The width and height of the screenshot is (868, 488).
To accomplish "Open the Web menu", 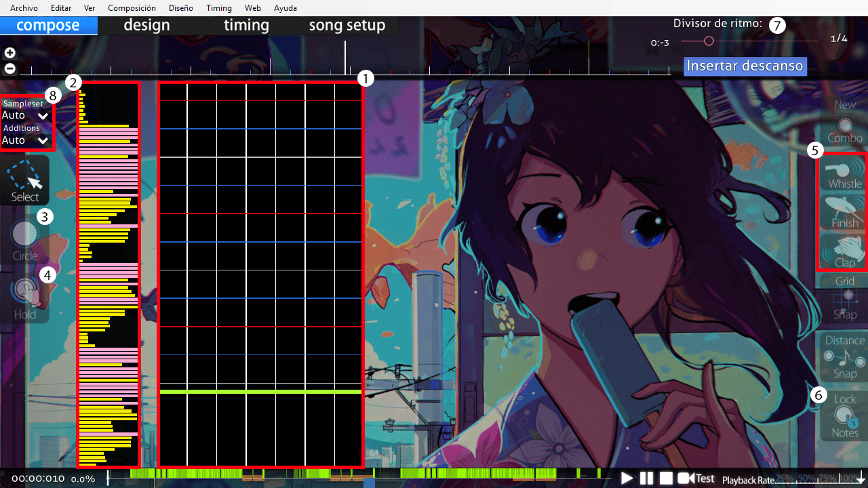I will click(x=253, y=8).
